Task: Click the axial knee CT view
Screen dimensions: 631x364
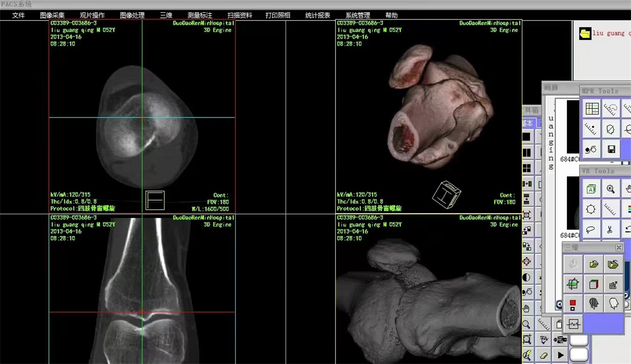Action: (x=142, y=117)
